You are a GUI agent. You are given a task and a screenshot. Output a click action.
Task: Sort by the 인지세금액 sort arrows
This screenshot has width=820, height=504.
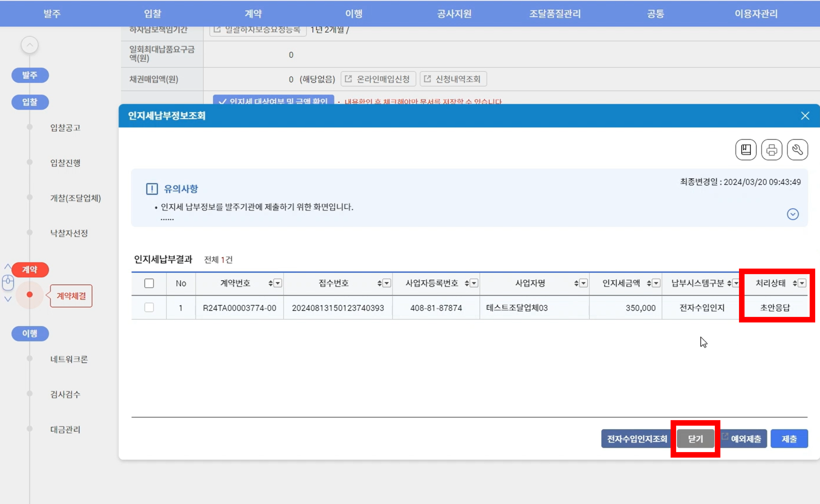(649, 283)
